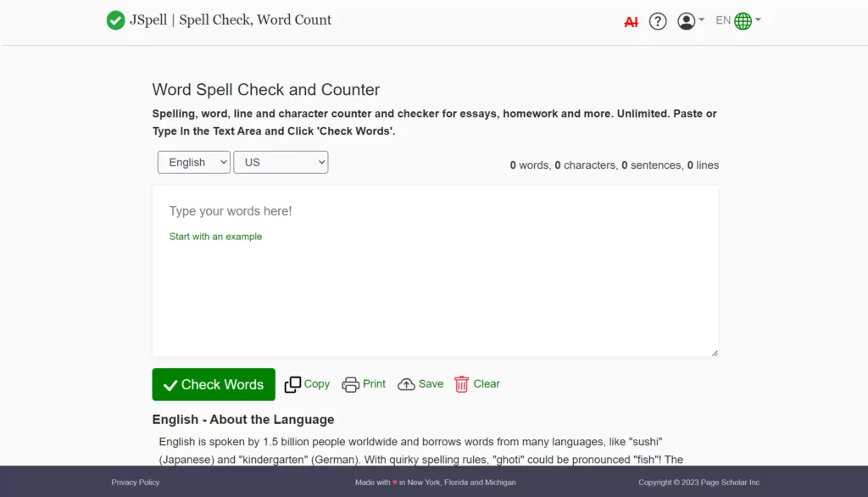Click the Made with love in New York text
Screen dimensions: 868x497
pyautogui.click(x=435, y=483)
